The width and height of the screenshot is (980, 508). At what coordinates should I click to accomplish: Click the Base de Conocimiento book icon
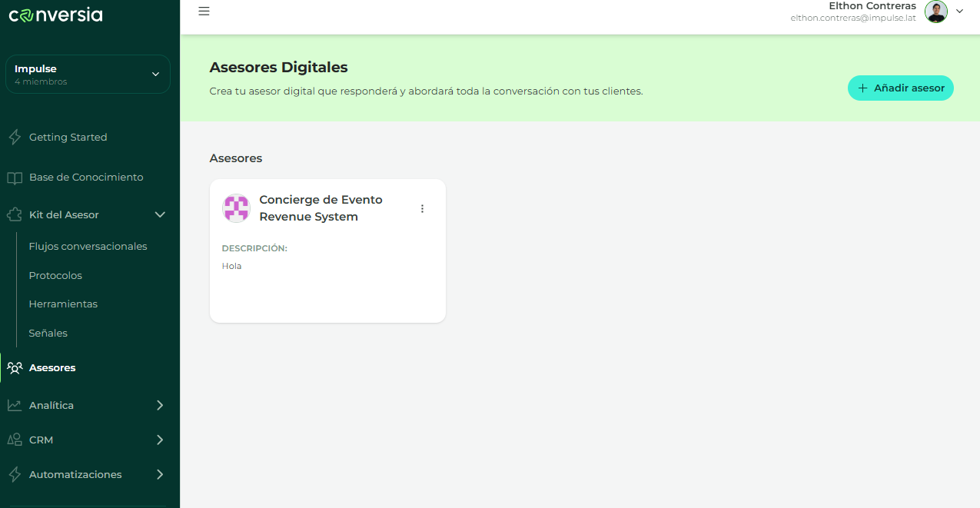pos(15,178)
